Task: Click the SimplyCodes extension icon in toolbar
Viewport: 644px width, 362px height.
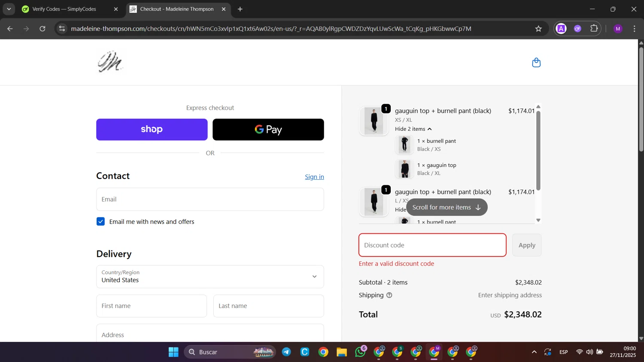Action: (578, 29)
